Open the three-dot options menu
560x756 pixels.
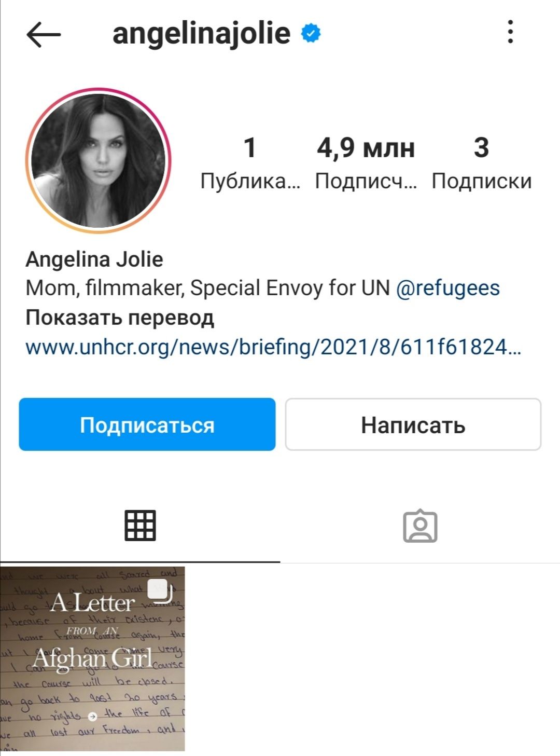[x=511, y=32]
